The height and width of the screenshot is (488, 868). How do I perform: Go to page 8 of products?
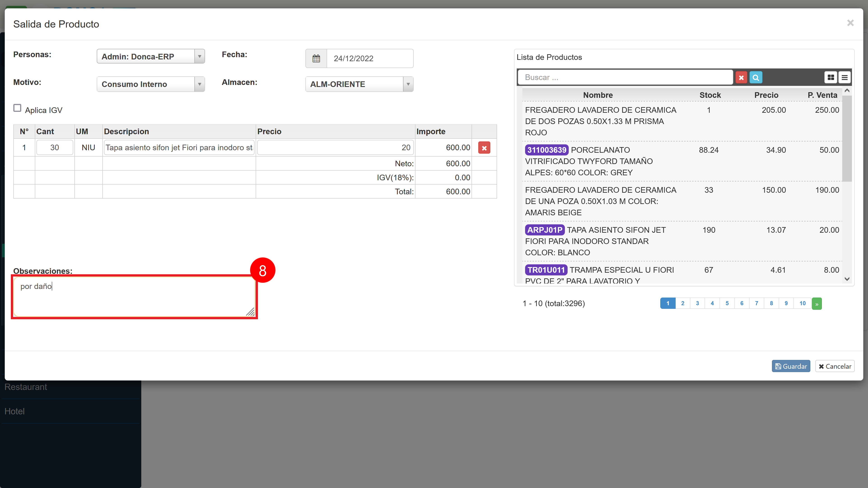click(x=771, y=303)
